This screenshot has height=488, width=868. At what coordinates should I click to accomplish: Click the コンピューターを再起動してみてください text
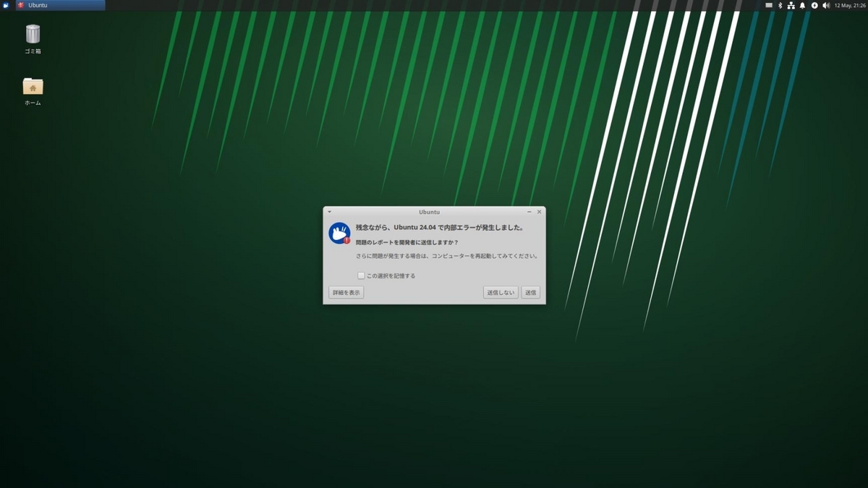pos(485,256)
